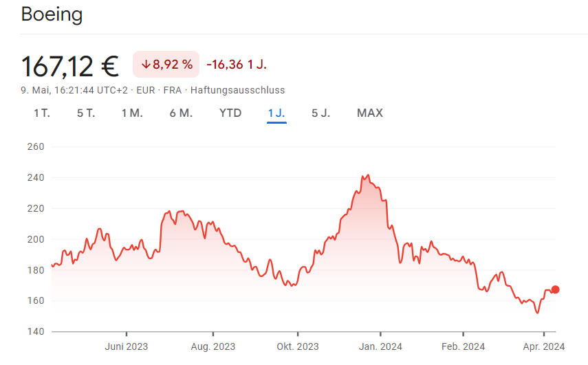Click the Juni 2023 axis label
This screenshot has width=588, height=365.
point(127,346)
